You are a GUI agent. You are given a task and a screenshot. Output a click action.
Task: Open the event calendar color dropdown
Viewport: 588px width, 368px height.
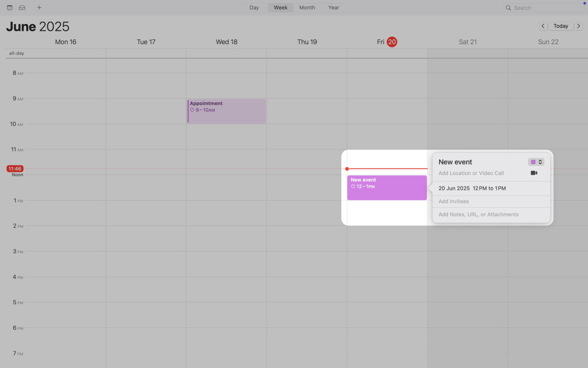pyautogui.click(x=536, y=162)
